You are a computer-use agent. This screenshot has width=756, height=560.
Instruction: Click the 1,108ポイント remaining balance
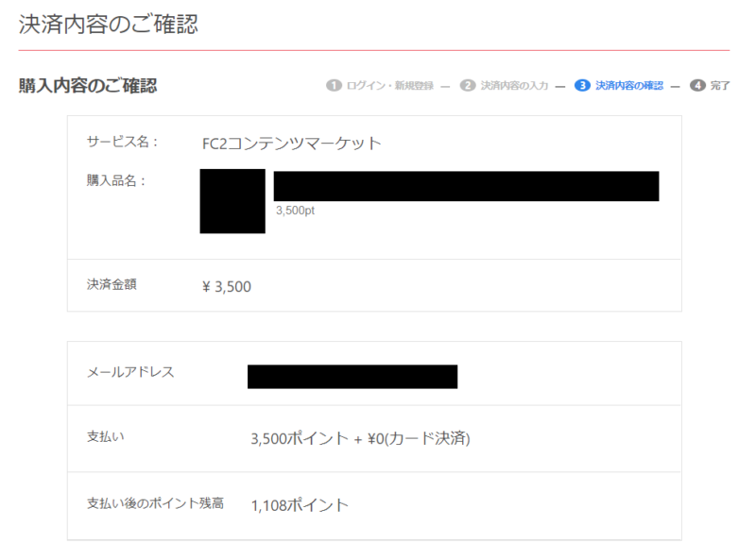point(300,505)
